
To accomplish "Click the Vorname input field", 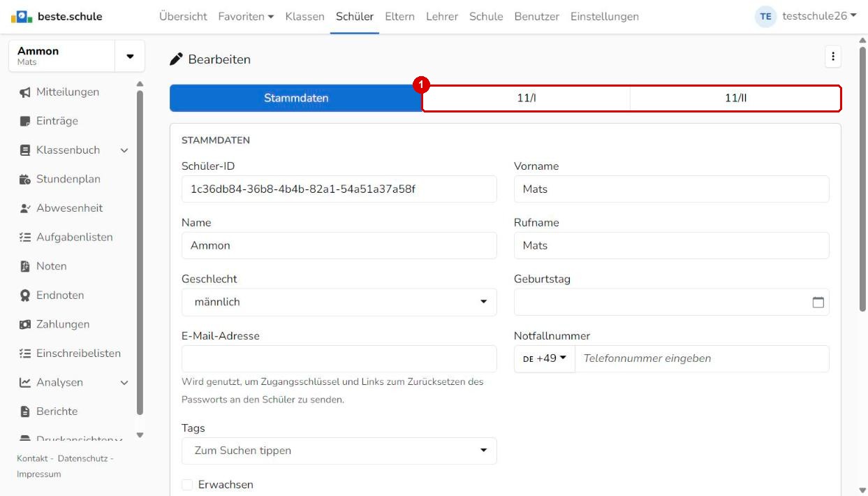I will (x=672, y=189).
